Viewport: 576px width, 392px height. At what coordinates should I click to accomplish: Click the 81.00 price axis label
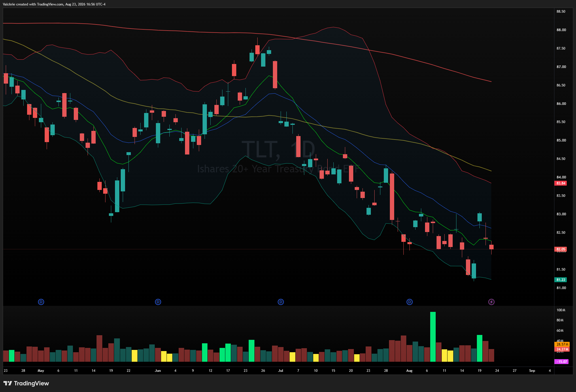(561, 288)
